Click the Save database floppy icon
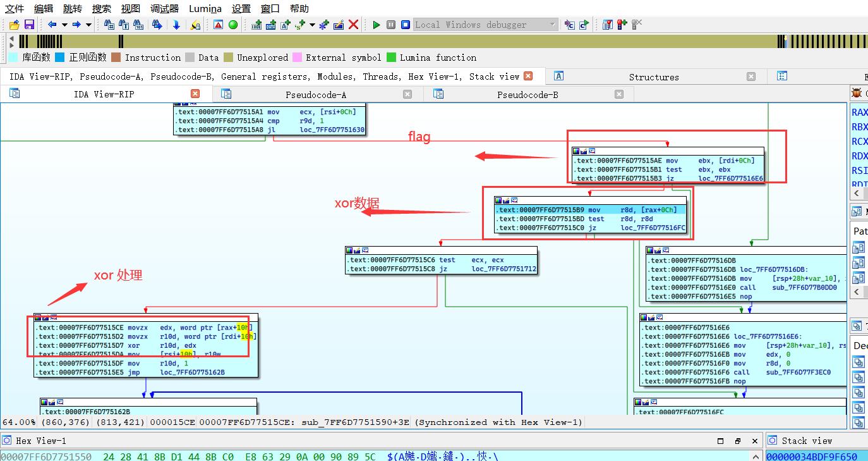 tap(29, 25)
